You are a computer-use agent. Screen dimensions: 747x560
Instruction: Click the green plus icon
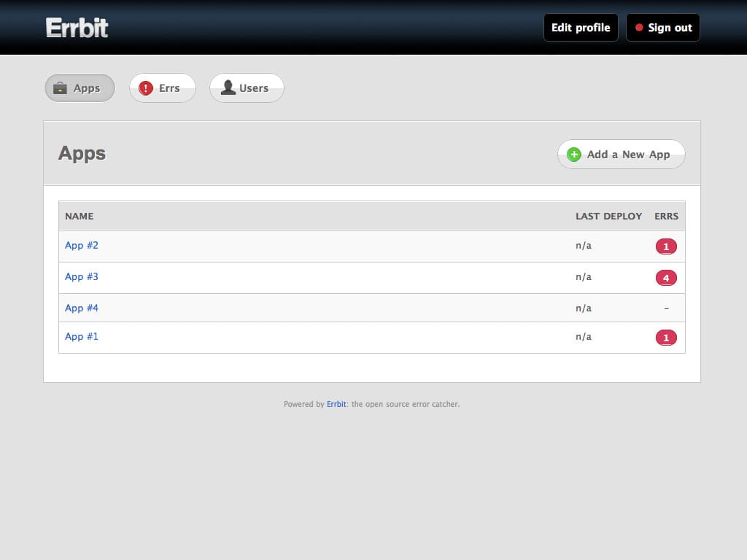[x=574, y=155]
